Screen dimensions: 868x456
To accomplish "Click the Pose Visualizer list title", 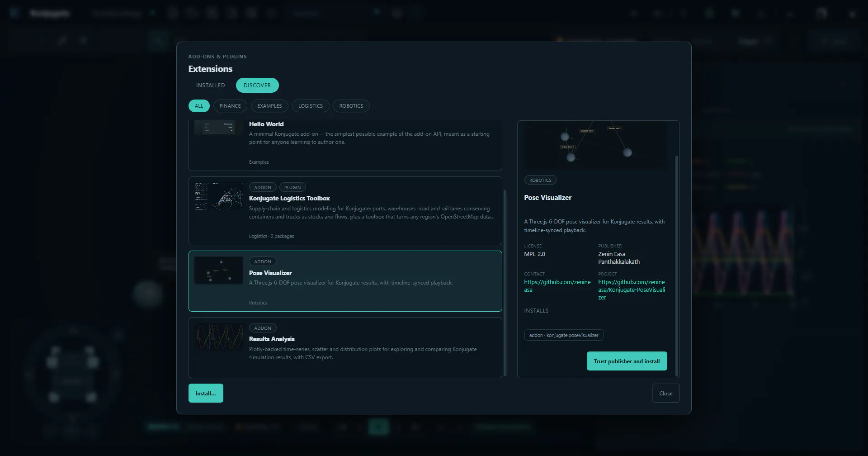I will pos(270,273).
